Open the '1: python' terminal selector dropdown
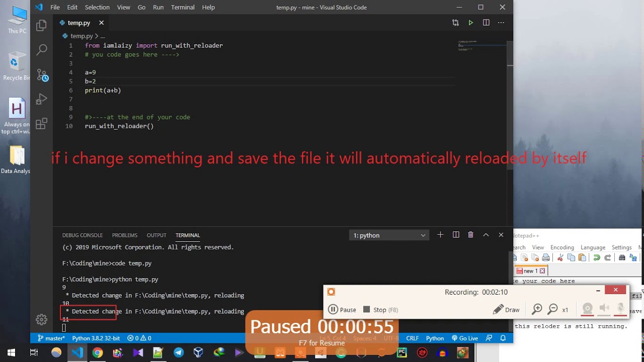 coord(389,235)
